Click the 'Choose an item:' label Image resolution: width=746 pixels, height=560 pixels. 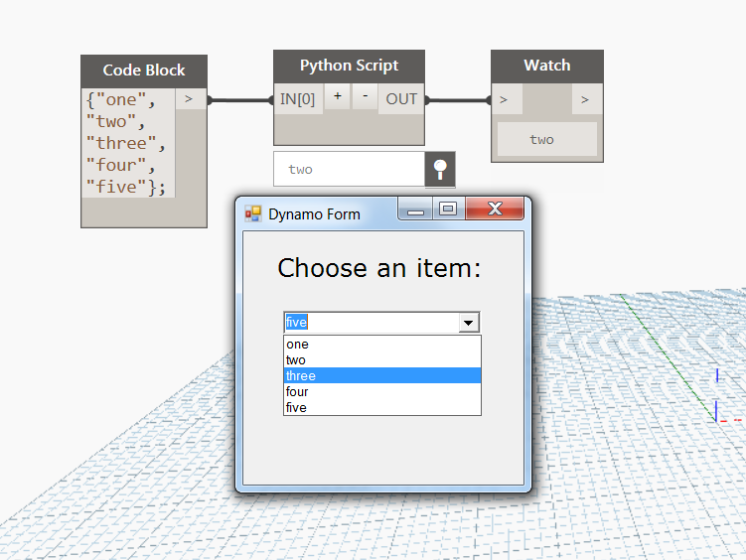379,268
